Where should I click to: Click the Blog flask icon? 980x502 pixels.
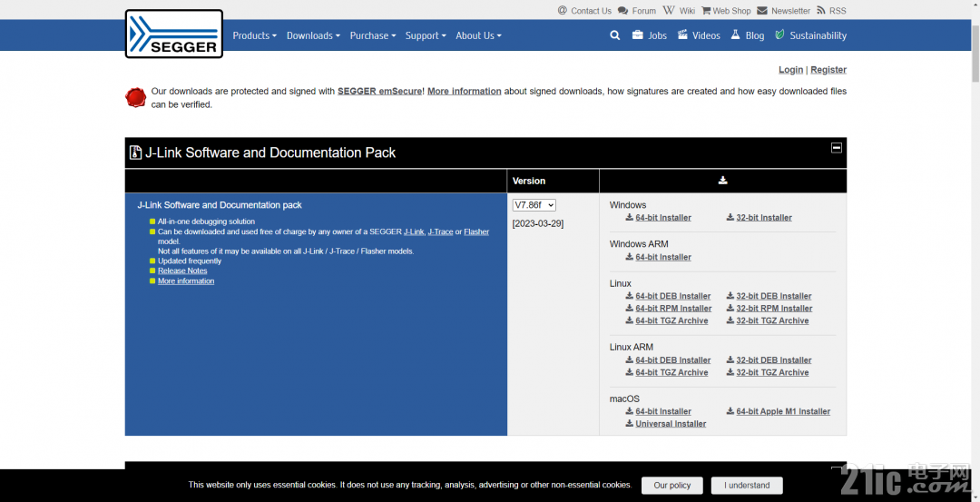click(735, 35)
